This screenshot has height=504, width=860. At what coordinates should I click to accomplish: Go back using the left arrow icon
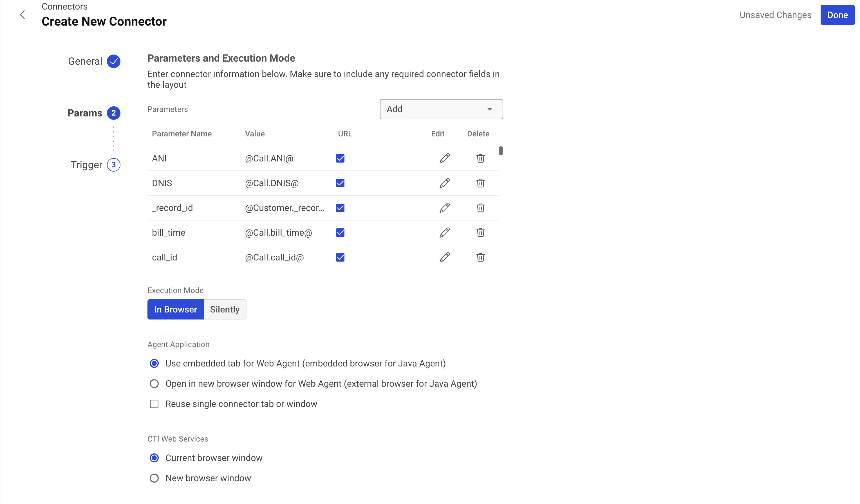(23, 15)
